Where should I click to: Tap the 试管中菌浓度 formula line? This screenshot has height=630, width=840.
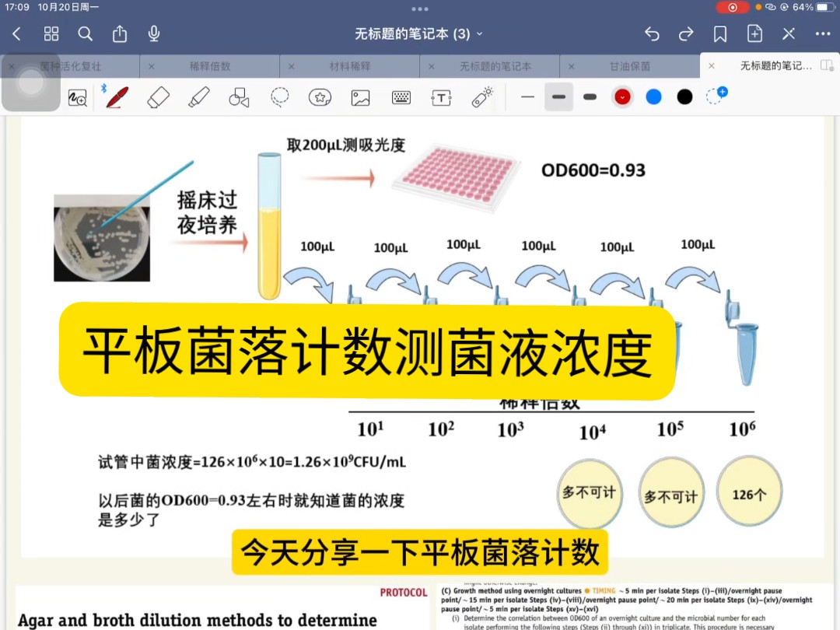pos(252,462)
